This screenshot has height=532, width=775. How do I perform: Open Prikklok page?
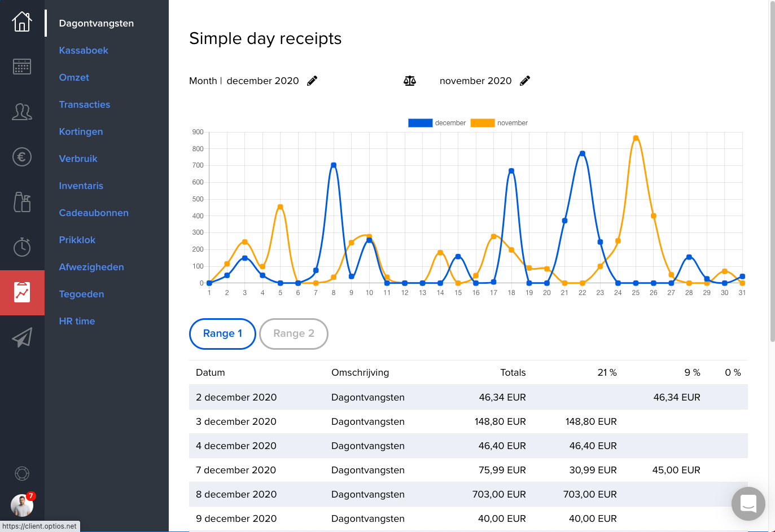click(x=77, y=240)
